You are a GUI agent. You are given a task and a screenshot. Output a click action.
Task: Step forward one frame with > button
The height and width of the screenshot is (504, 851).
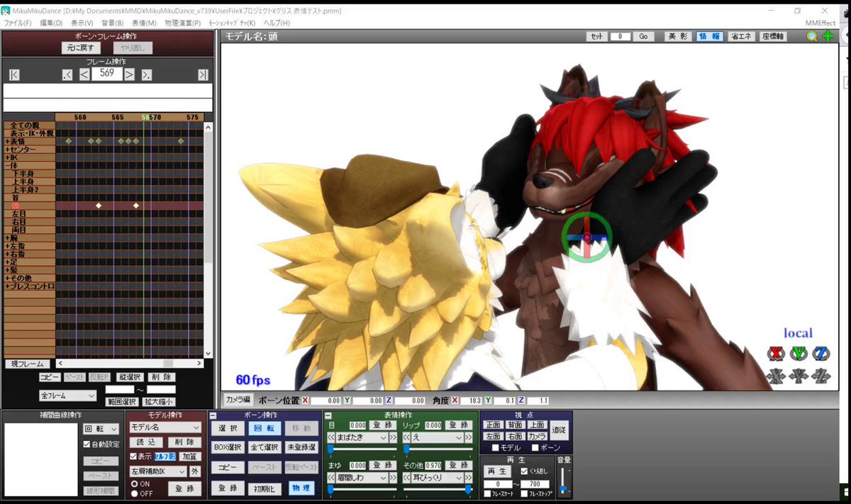pyautogui.click(x=130, y=74)
